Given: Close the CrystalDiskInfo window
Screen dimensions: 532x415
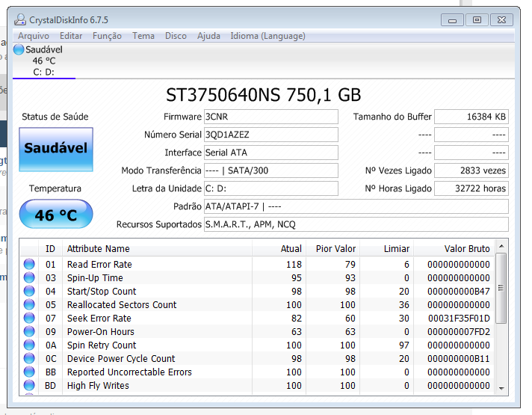Looking at the screenshot, I should (501, 20).
